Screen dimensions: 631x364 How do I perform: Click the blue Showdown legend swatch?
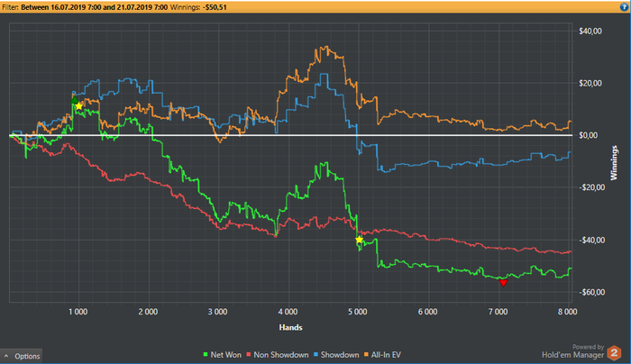[315, 355]
